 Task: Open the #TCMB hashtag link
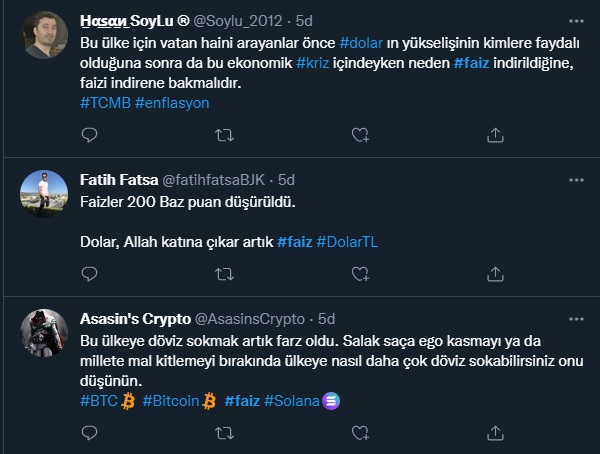point(103,102)
